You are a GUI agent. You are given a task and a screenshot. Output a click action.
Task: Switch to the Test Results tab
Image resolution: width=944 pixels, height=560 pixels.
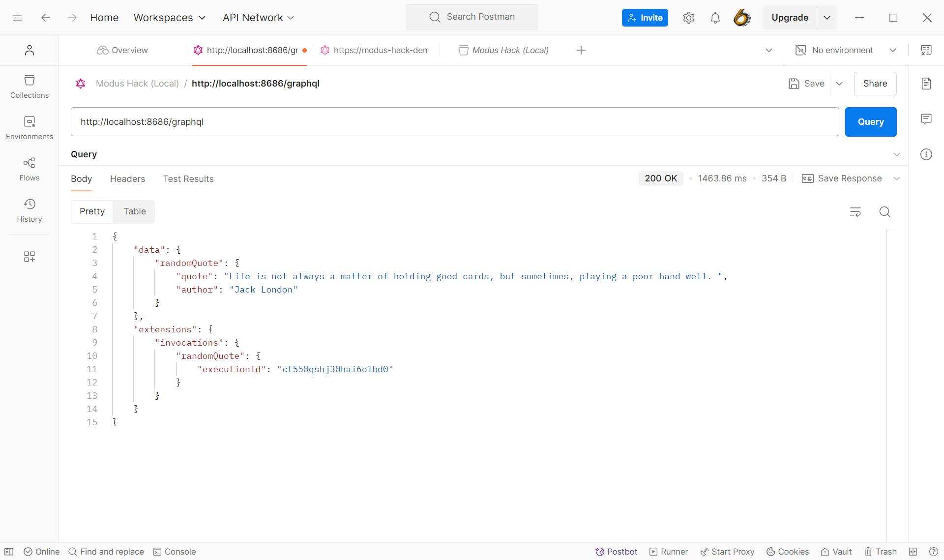pyautogui.click(x=188, y=179)
